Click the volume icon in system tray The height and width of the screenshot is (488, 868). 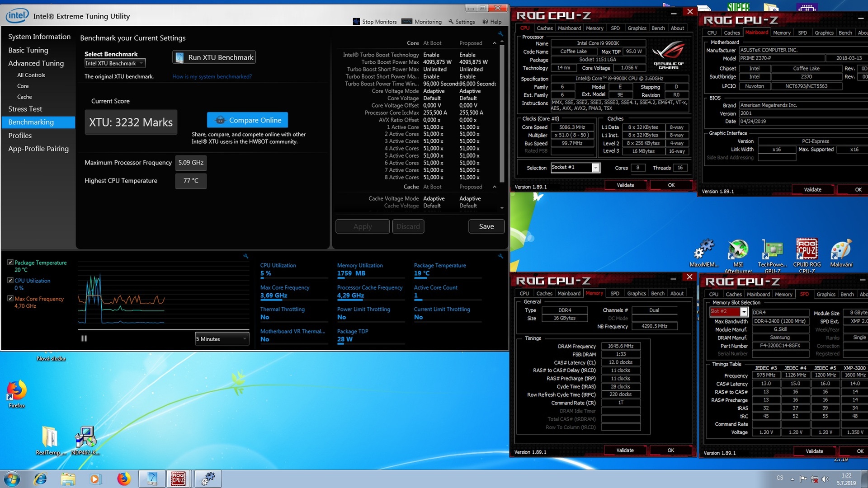tap(825, 479)
